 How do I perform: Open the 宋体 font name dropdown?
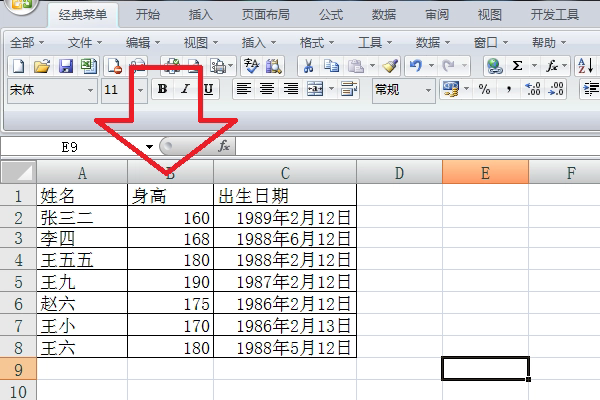(90, 90)
